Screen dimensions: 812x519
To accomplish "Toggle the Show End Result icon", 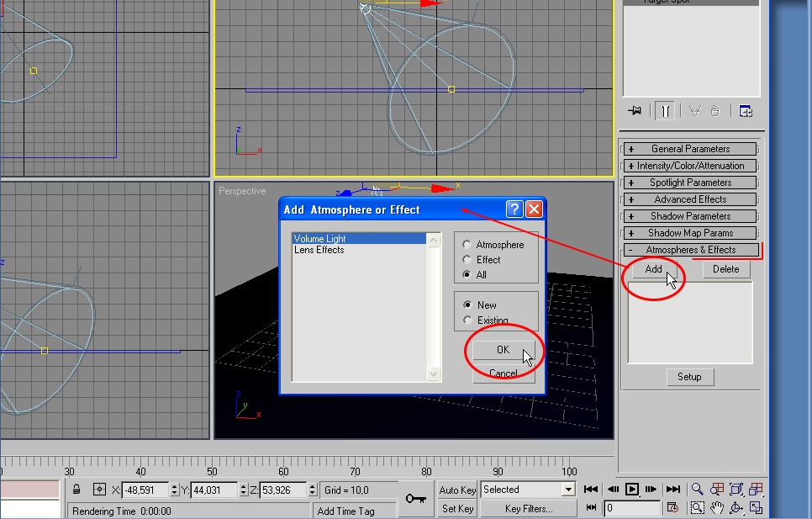I will pyautogui.click(x=666, y=111).
